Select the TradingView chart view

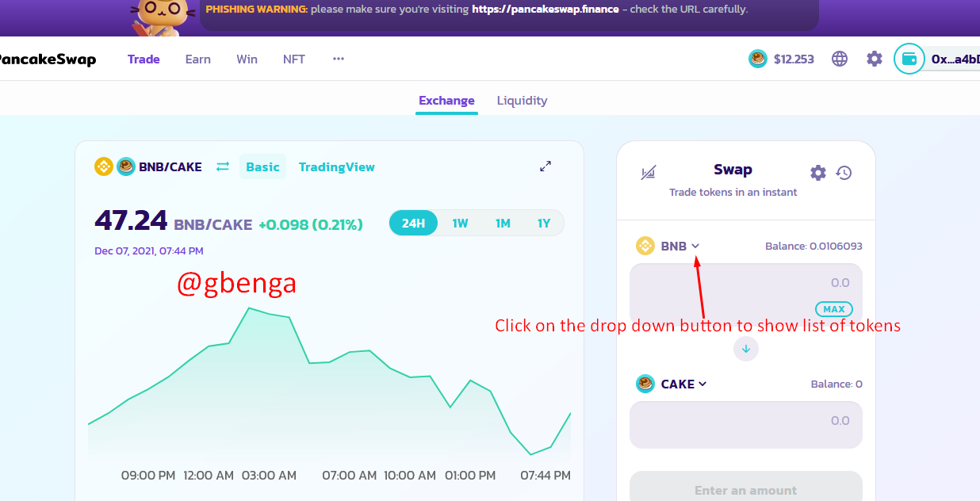(x=336, y=166)
